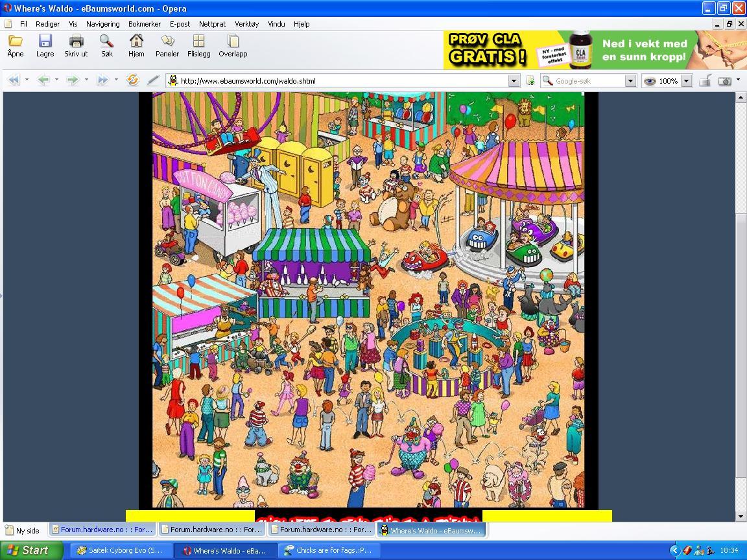Open the Bokmerker menu
The image size is (747, 560).
tap(145, 24)
